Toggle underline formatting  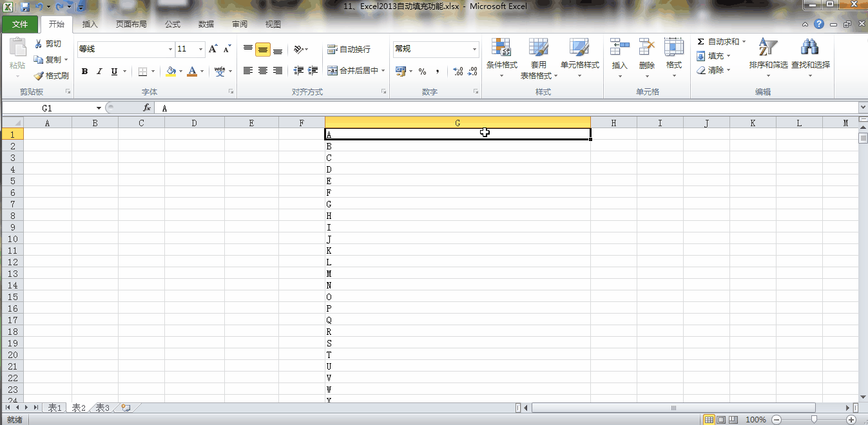114,71
